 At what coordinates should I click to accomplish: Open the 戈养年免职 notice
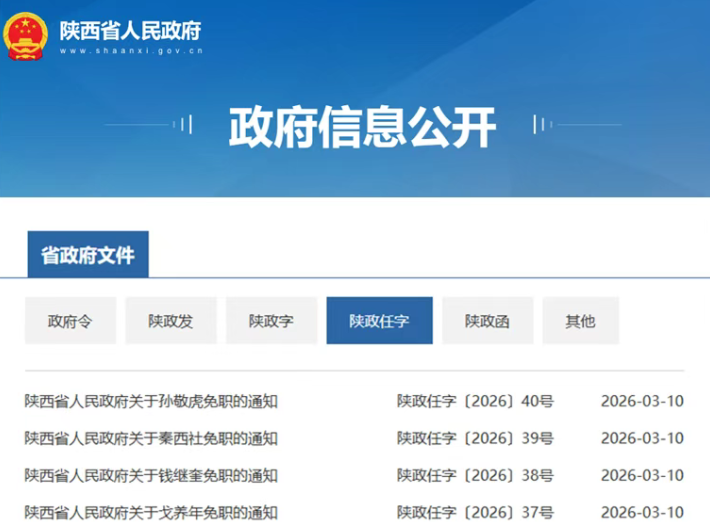(151, 512)
